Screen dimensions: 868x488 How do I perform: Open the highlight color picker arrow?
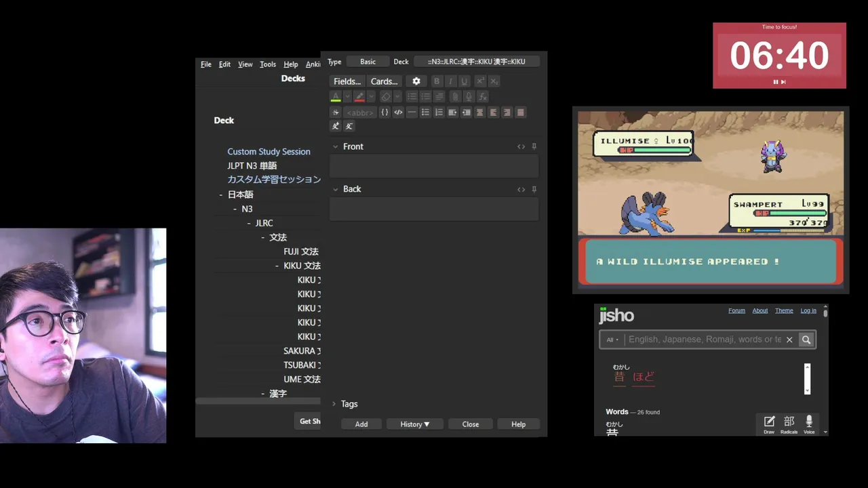point(371,97)
